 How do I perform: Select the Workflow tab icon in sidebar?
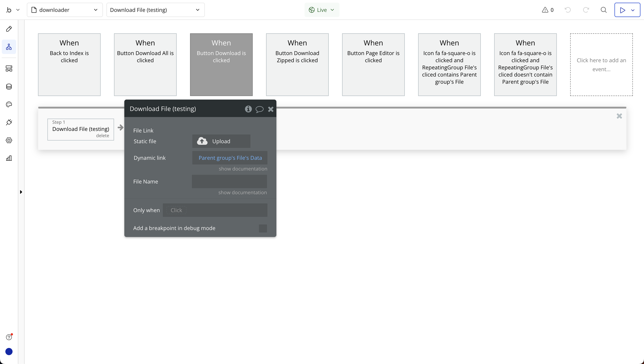click(x=9, y=47)
